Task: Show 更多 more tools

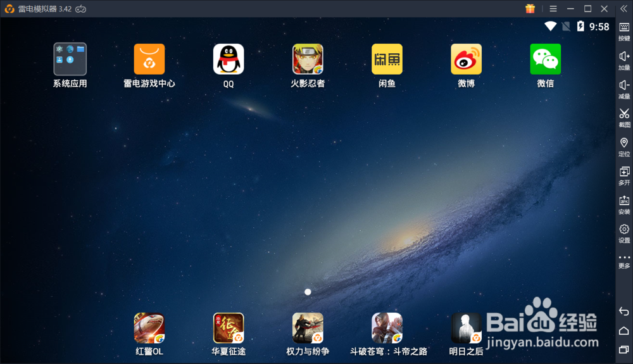Action: [x=624, y=261]
